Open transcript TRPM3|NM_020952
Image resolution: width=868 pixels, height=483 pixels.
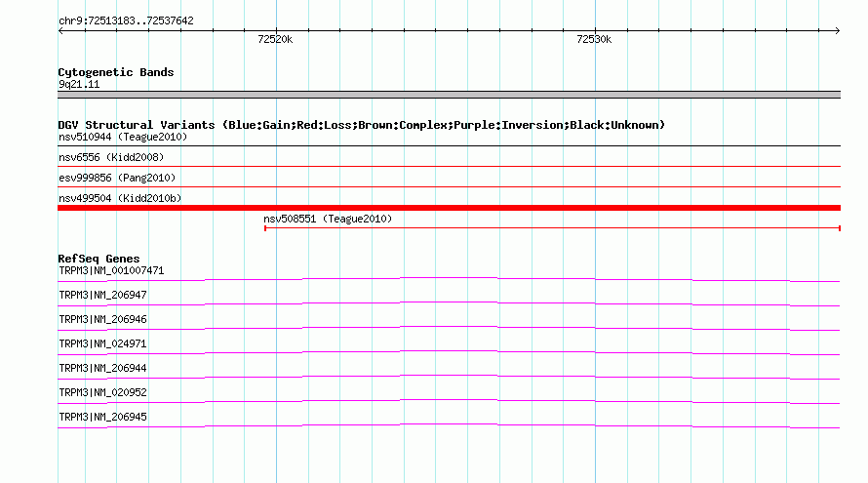pos(103,392)
